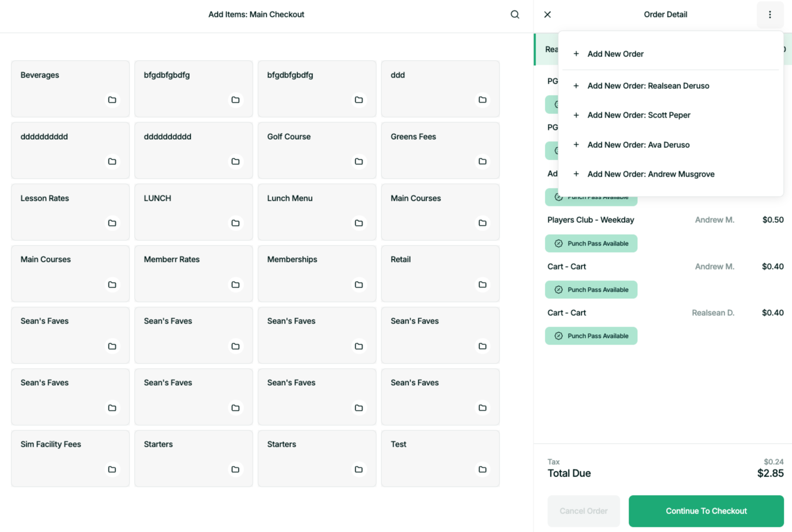Open the Sim Facility Fees folder icon
792x532 pixels.
[x=112, y=469]
